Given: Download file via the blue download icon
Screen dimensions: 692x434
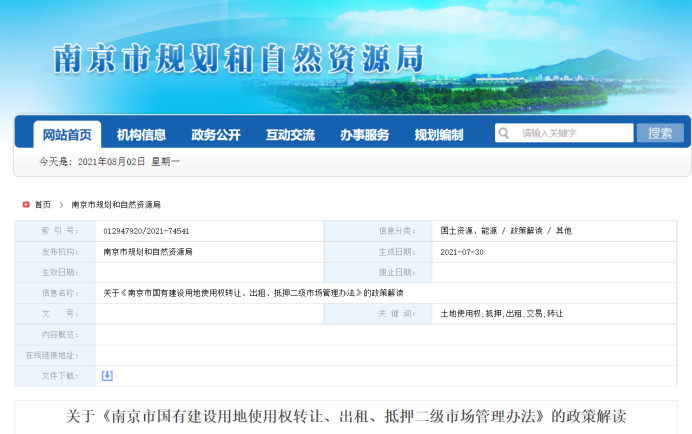Looking at the screenshot, I should 107,376.
